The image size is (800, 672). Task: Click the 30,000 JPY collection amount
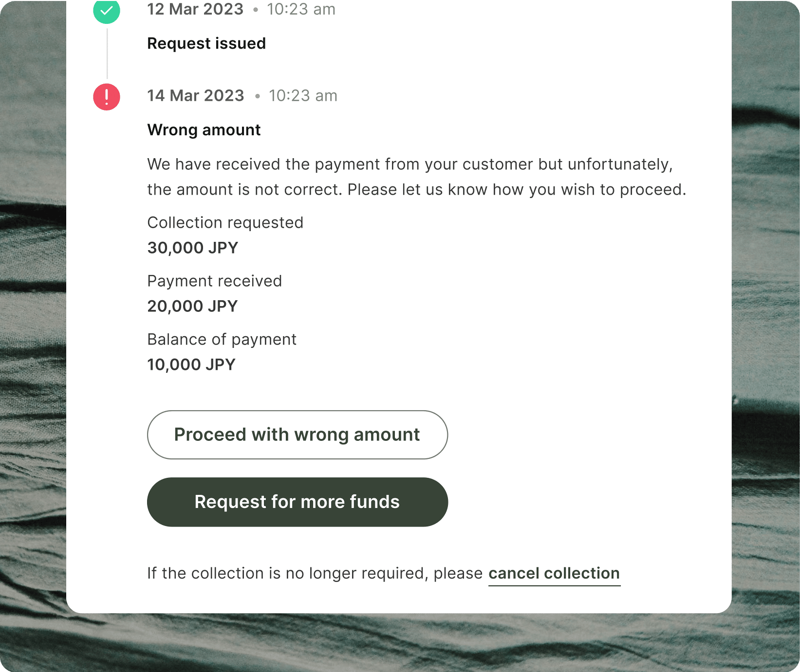coord(193,248)
